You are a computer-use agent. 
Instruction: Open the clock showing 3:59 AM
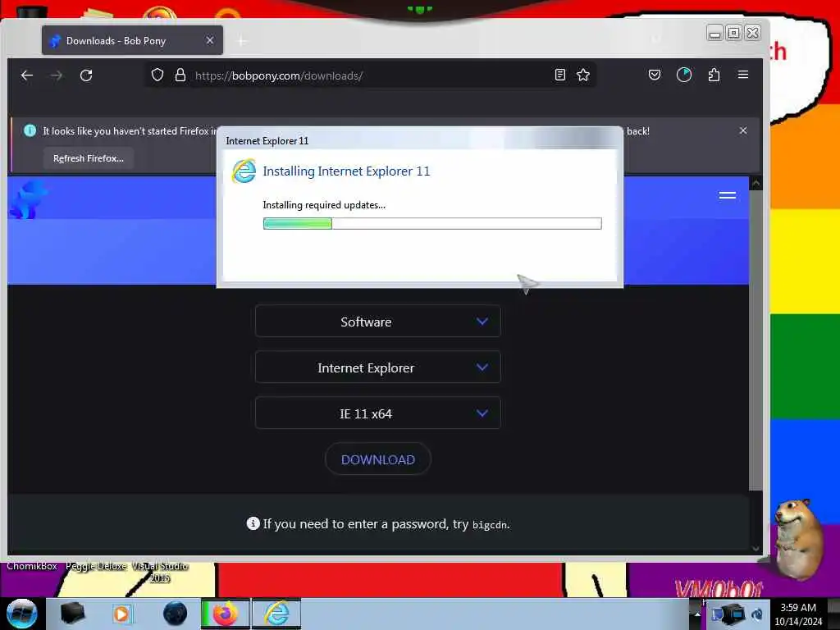[798, 614]
